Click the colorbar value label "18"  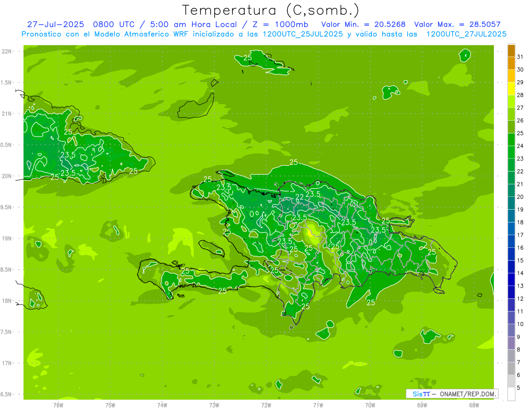tap(520, 223)
